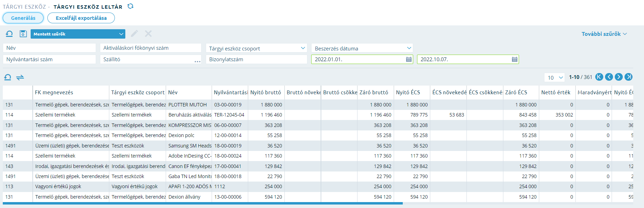This screenshot has width=644, height=208.
Task: Expand További szűrők
Action: [604, 34]
